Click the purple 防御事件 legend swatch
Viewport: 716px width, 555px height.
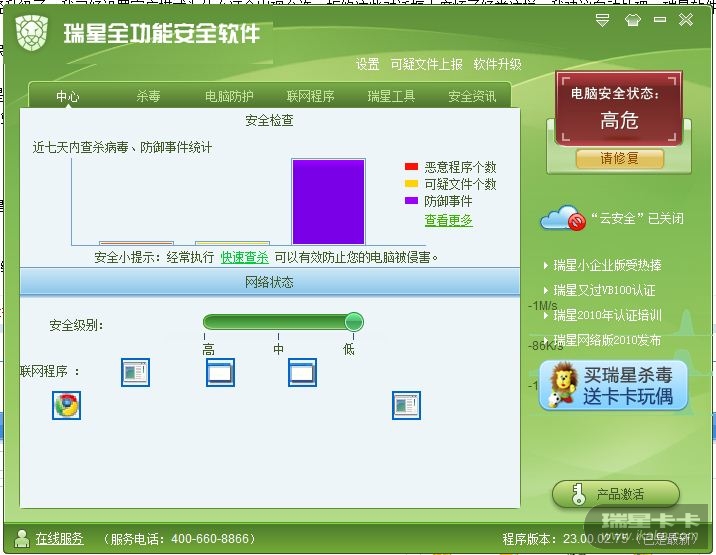(x=411, y=201)
